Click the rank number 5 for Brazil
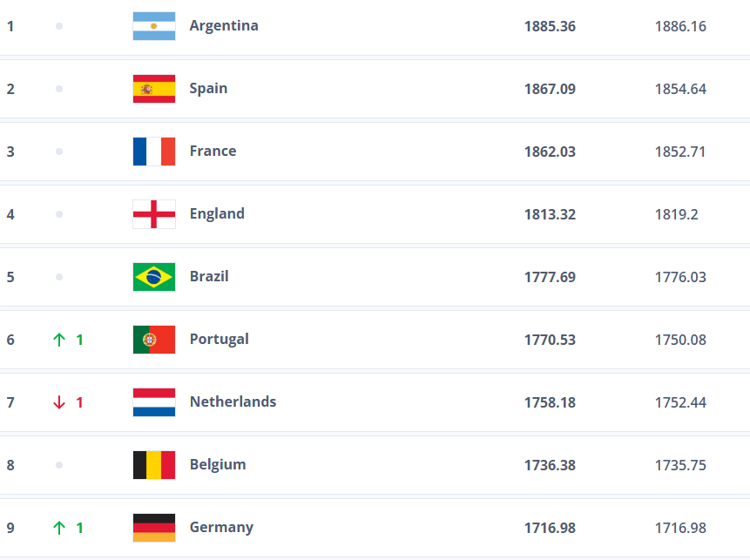Viewport: 750px width, 560px height. 10,276
